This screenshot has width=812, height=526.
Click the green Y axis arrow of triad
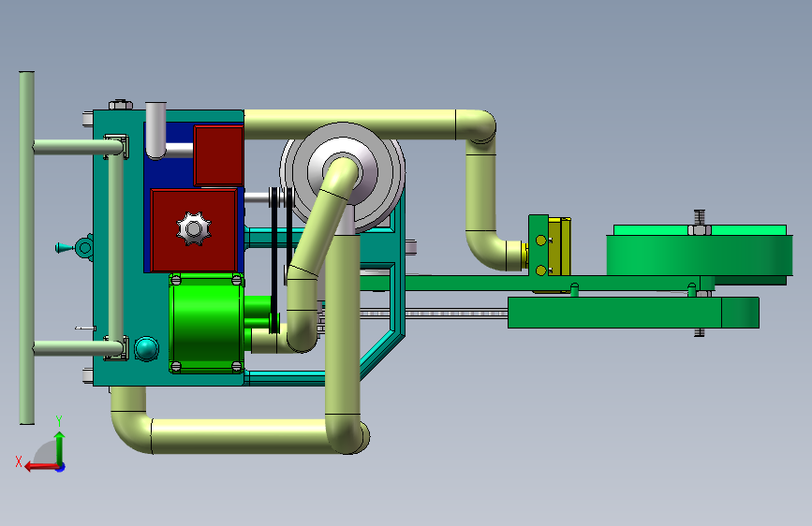[60, 447]
